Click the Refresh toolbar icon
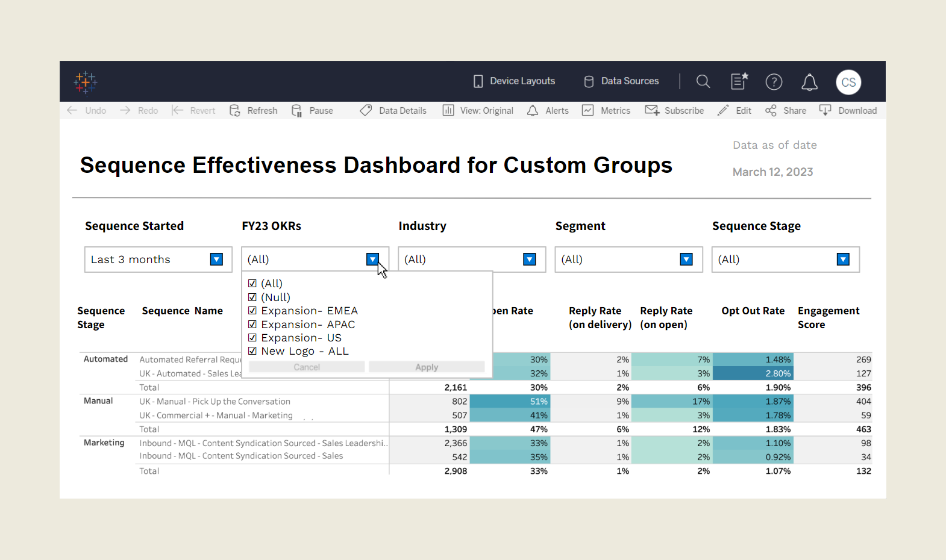The height and width of the screenshot is (560, 946). point(235,110)
